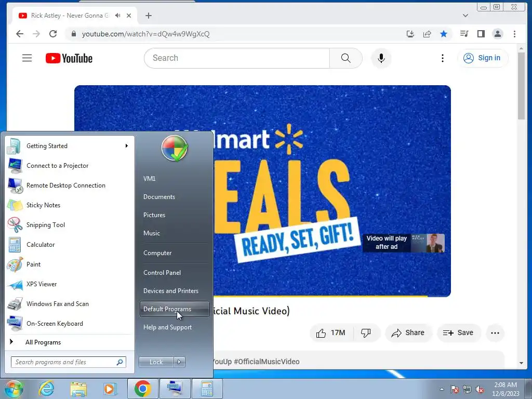This screenshot has width=532, height=399.
Task: Open Calculator from Start menu
Action: [70, 245]
